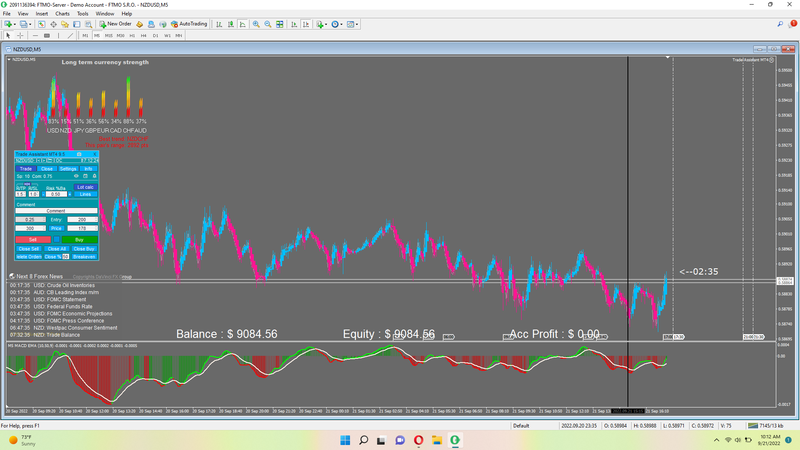Select the crosshair tool
800x450 pixels.
20,35
